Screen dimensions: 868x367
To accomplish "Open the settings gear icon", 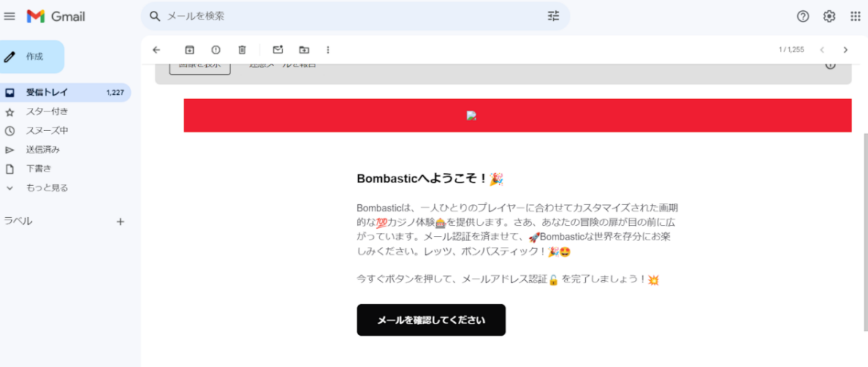I will (829, 16).
